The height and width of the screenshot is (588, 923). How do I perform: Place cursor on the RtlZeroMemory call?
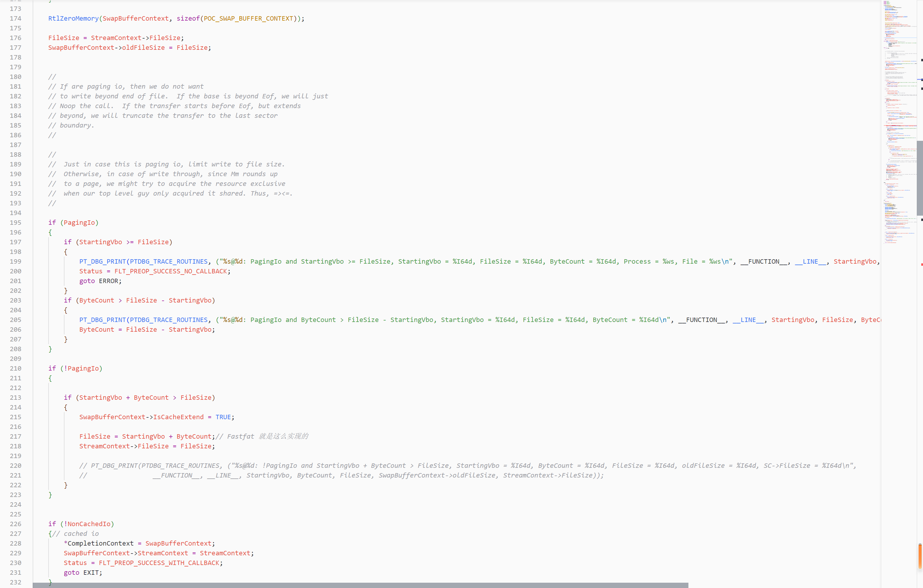click(73, 18)
